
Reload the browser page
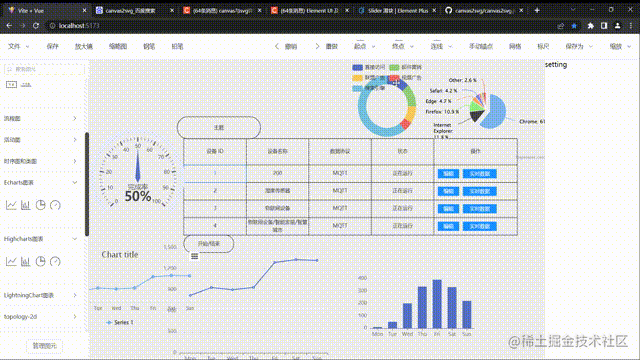(36, 25)
